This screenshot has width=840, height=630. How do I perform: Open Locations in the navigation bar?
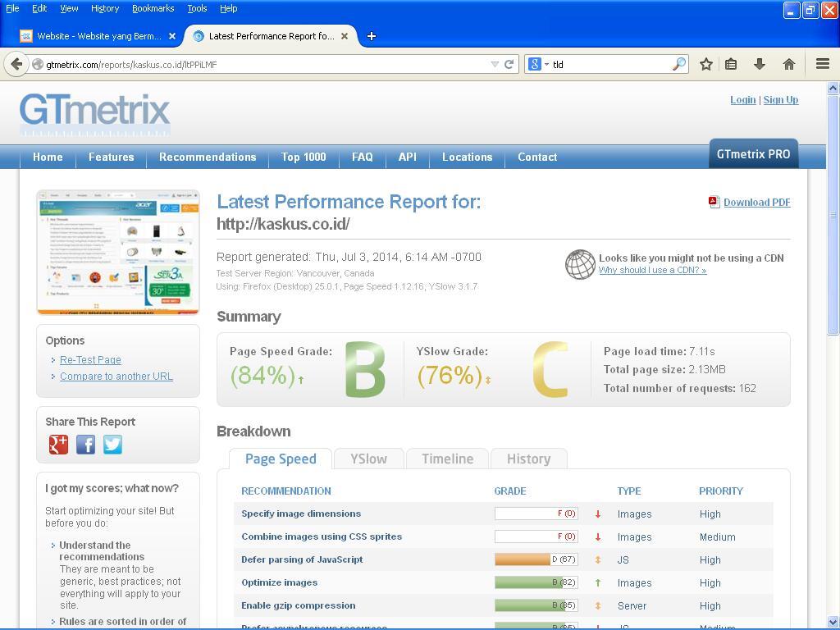pyautogui.click(x=467, y=157)
